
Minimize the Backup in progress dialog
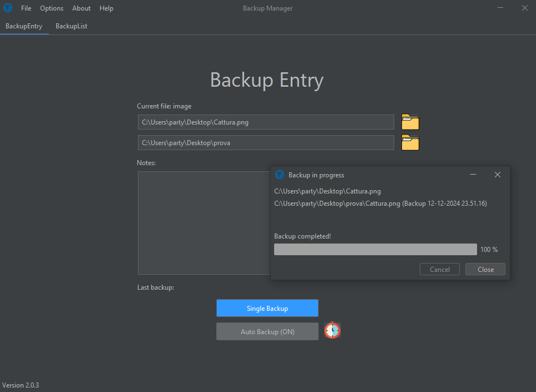coord(473,175)
